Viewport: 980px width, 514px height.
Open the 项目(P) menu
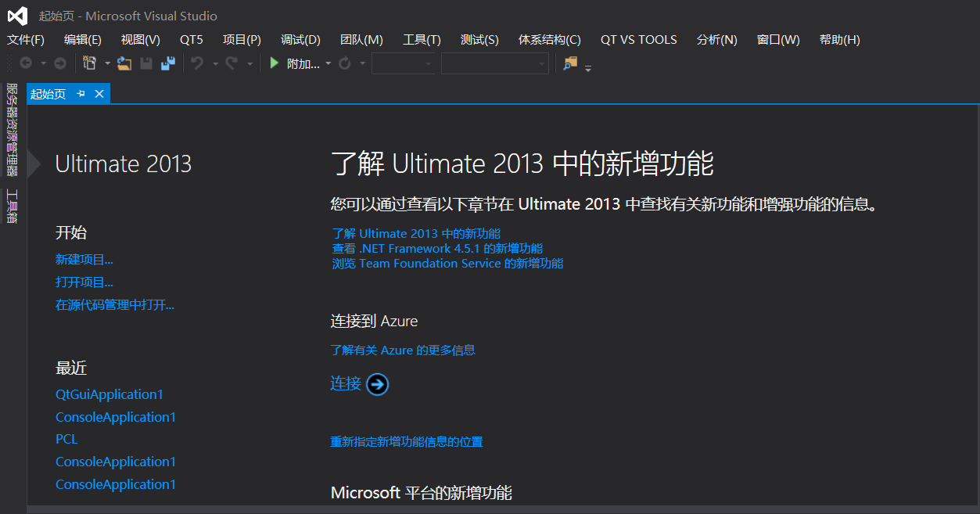click(x=242, y=40)
